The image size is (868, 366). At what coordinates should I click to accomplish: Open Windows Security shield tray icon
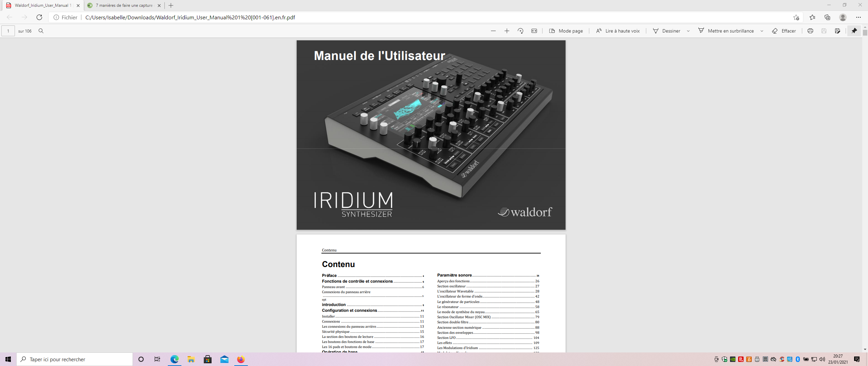(x=725, y=359)
